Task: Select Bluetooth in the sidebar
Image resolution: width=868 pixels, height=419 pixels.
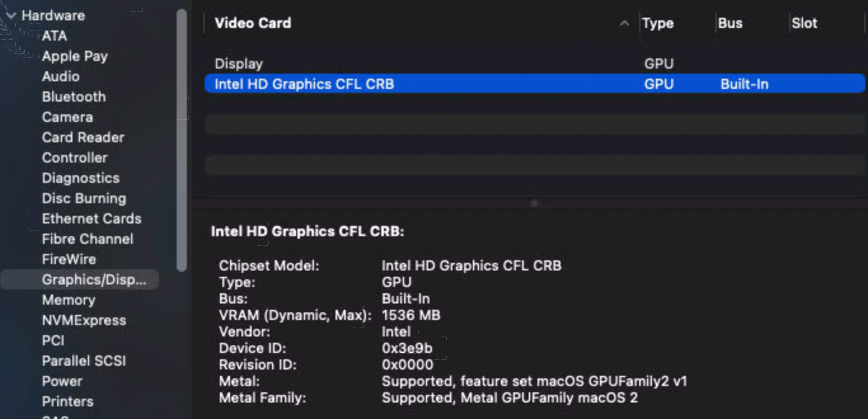Action: point(74,96)
